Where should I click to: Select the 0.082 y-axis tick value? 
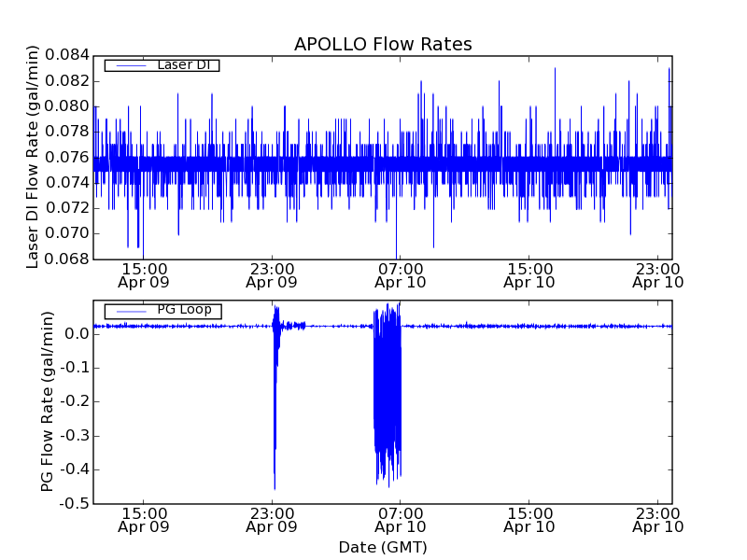coord(67,81)
